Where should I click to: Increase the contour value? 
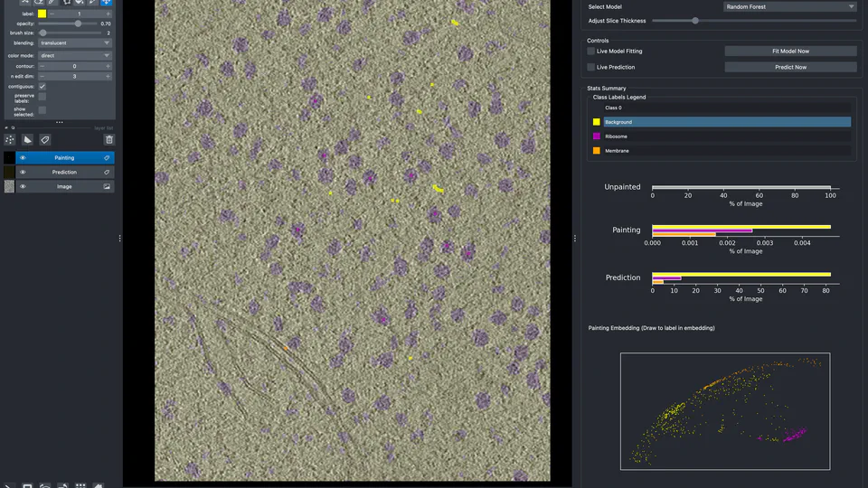click(108, 66)
